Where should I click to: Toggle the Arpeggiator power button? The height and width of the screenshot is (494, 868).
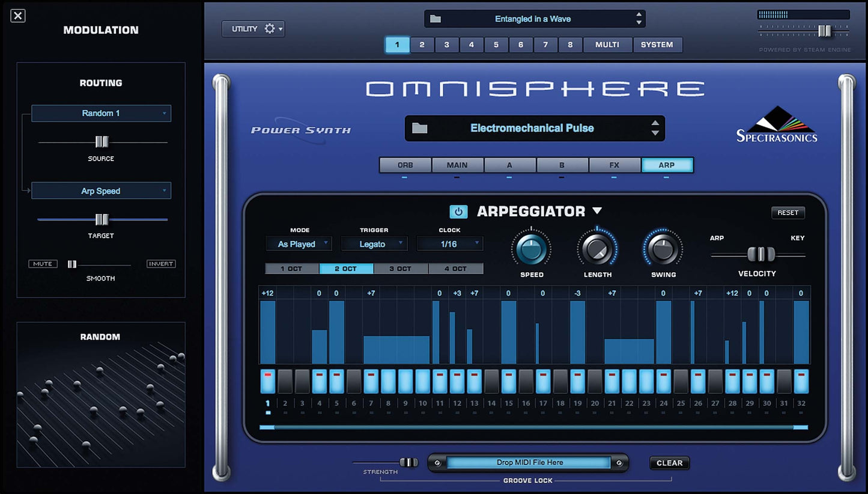point(458,212)
